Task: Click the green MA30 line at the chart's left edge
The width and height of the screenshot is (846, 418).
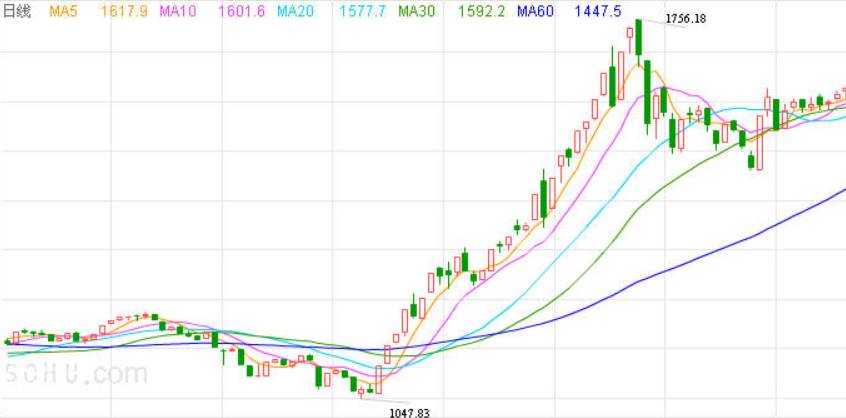Action: pos(12,353)
